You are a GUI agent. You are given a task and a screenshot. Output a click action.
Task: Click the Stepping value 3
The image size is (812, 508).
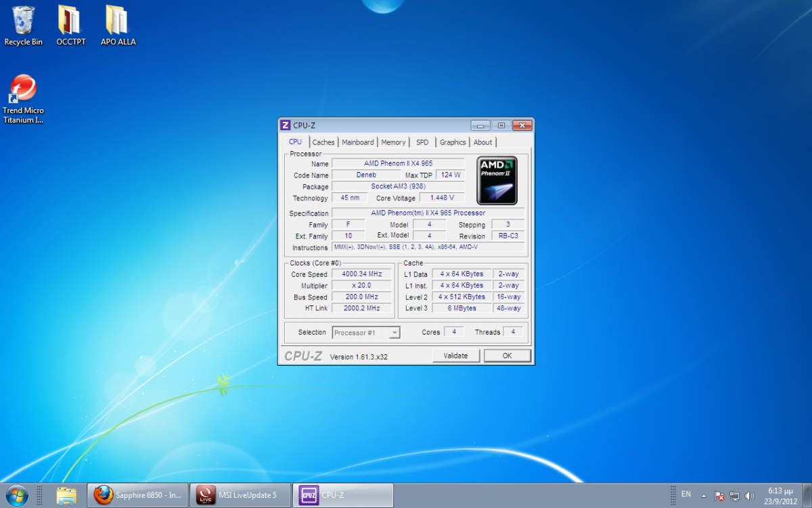point(508,224)
